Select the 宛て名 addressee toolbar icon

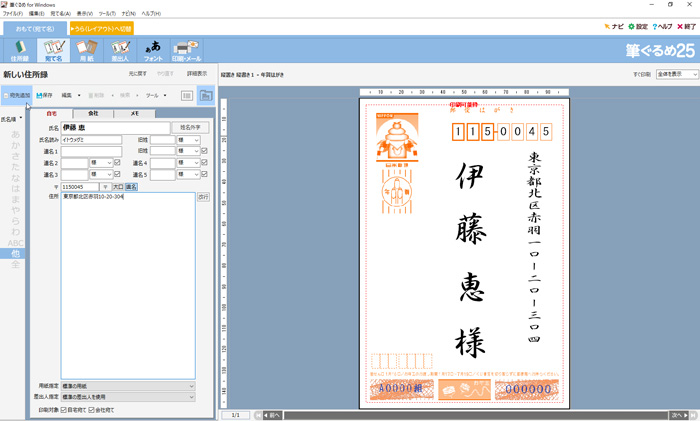54,49
